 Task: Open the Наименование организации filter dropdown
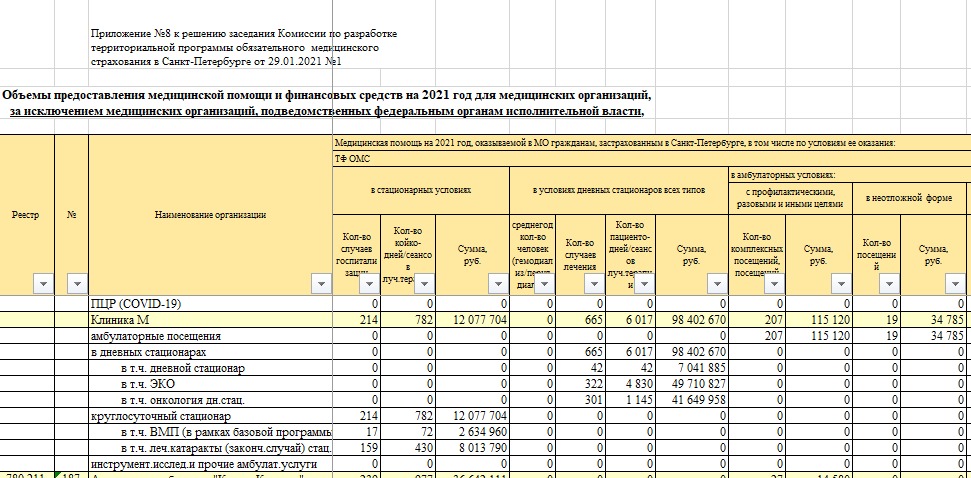tap(321, 284)
